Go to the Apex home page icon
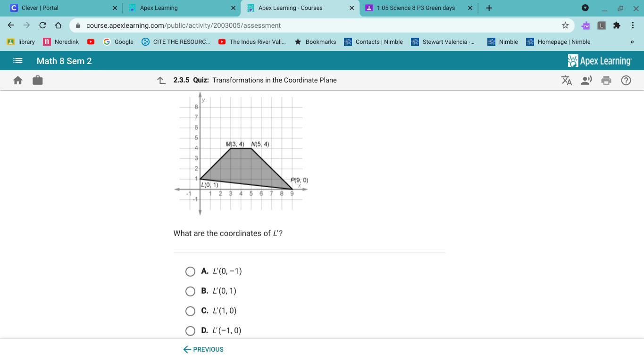The image size is (644, 362). tap(18, 80)
